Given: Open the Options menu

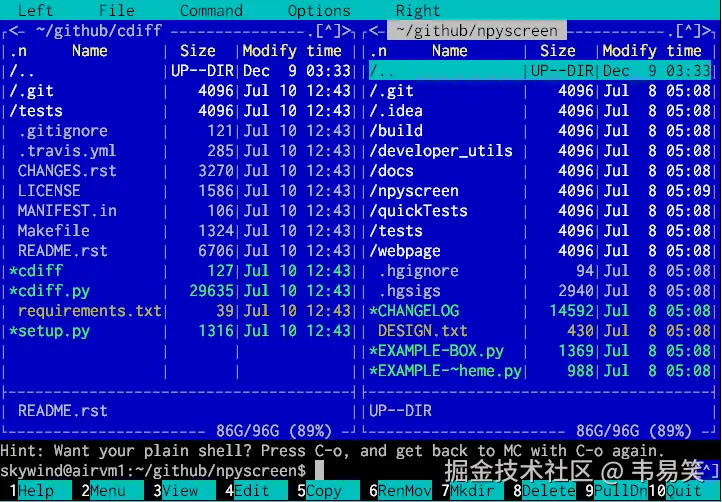Looking at the screenshot, I should tap(319, 10).
